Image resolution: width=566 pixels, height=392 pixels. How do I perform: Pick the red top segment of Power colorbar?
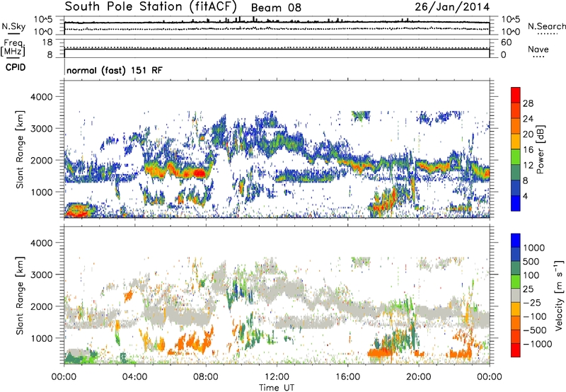click(x=516, y=95)
